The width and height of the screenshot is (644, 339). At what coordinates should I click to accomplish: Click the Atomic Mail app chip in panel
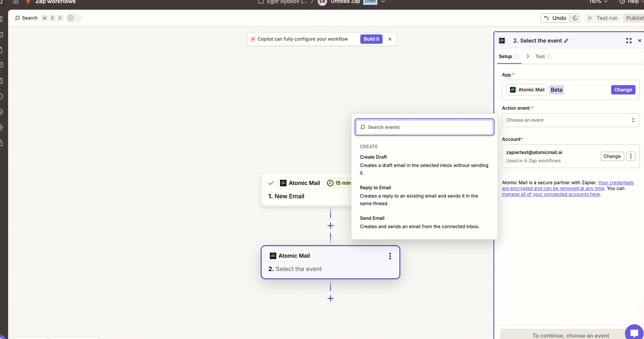pyautogui.click(x=527, y=90)
